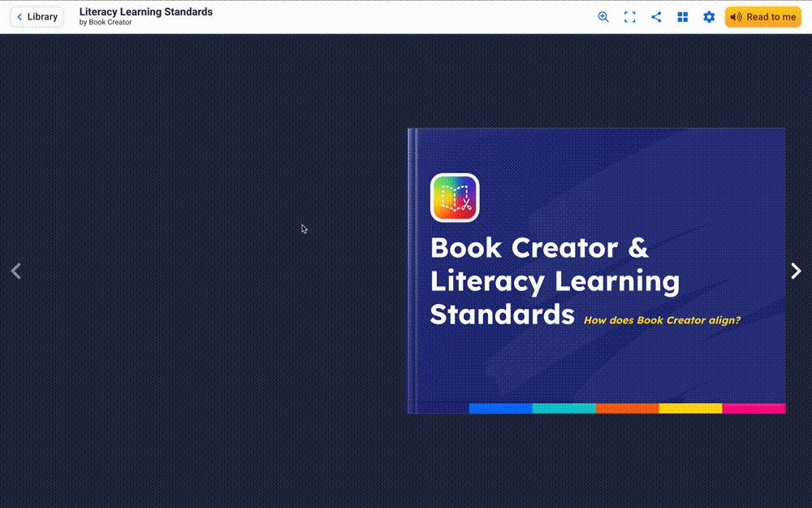Click the Book Creator app logo on cover

tap(455, 198)
